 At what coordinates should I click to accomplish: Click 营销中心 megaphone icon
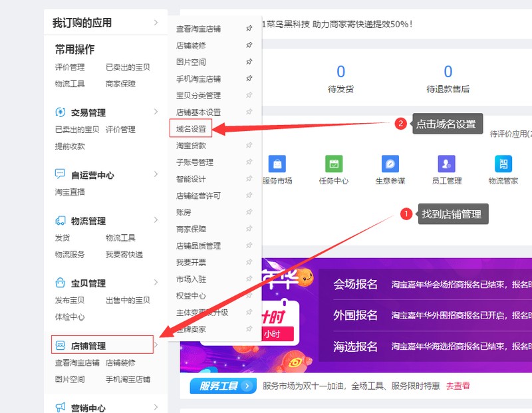(60, 407)
